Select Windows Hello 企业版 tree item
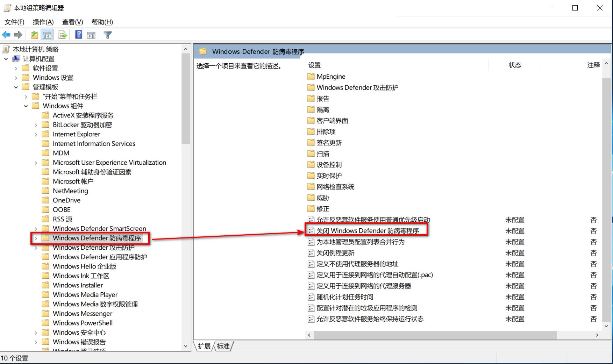Viewport: 613px width, 364px height. (x=84, y=266)
